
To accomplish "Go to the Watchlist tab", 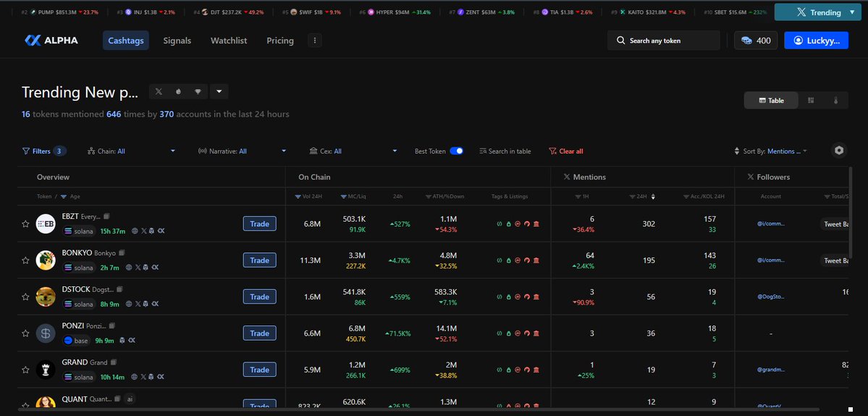I will coord(229,41).
